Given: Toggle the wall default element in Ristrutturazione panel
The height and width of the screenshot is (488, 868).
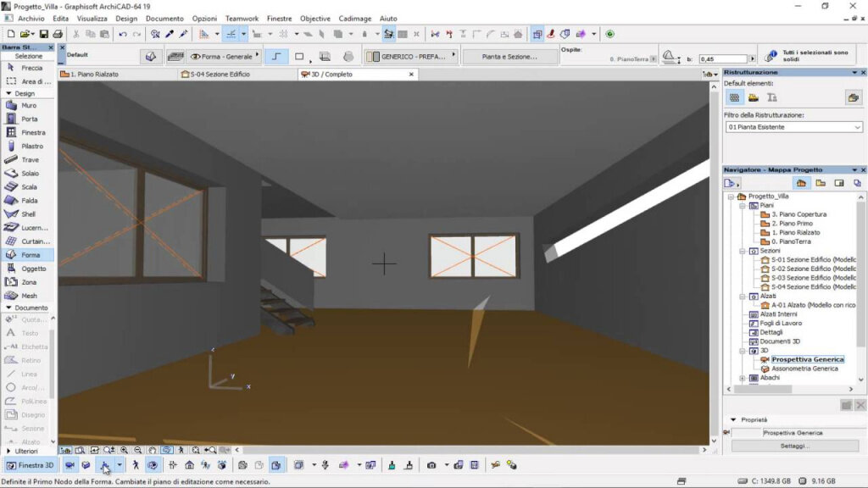Looking at the screenshot, I should click(x=734, y=97).
